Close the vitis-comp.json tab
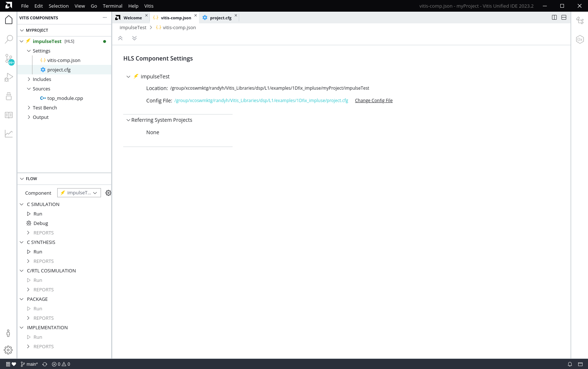The image size is (588, 369). point(196,15)
